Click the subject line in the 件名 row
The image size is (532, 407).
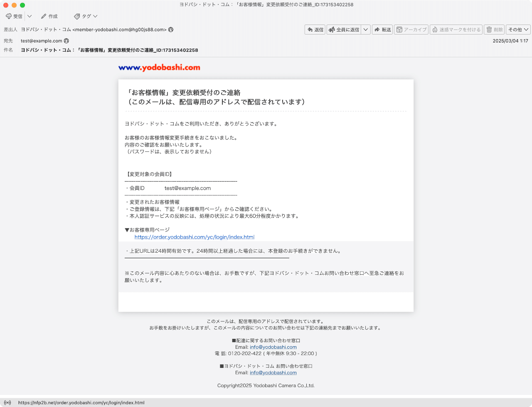tap(109, 50)
